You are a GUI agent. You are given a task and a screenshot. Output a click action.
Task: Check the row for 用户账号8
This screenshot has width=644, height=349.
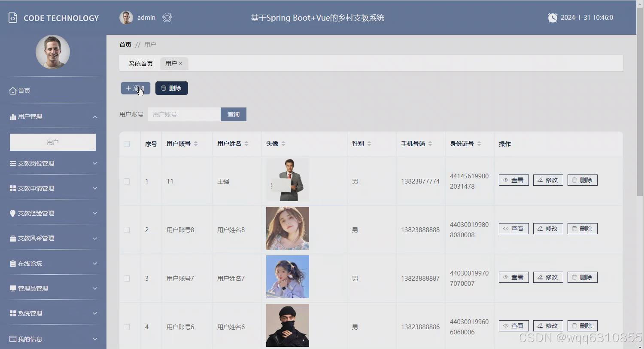click(x=127, y=230)
